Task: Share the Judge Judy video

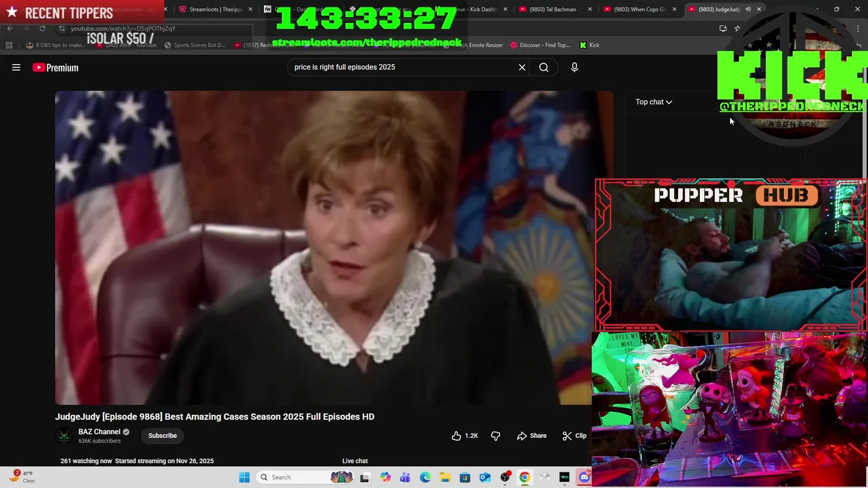Action: 532,436
